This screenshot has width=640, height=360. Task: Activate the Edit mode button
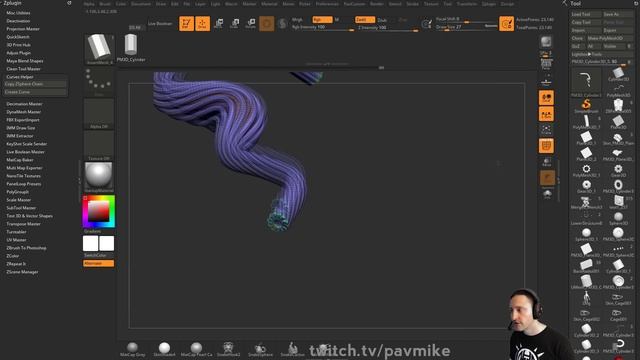tap(187, 24)
